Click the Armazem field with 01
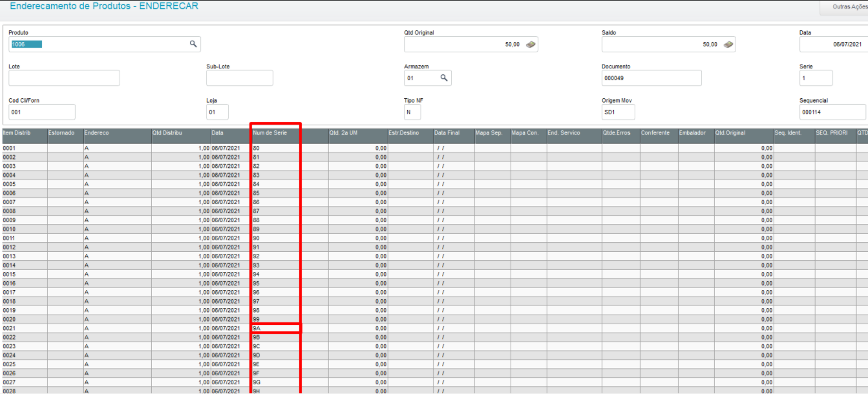Image resolution: width=868 pixels, height=394 pixels. click(428, 78)
